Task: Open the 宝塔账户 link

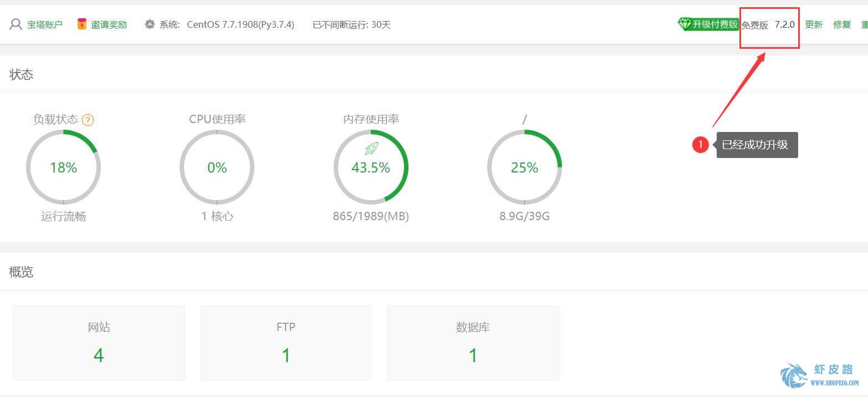Action: coord(45,24)
